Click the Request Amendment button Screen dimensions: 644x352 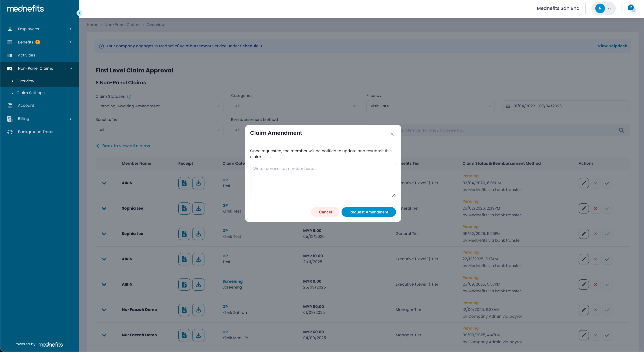tap(368, 212)
